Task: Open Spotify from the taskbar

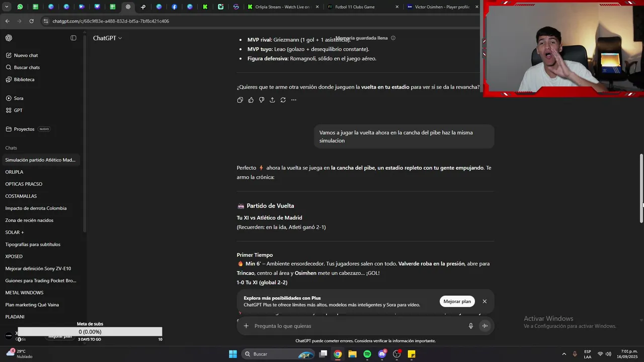Action: 367,354
